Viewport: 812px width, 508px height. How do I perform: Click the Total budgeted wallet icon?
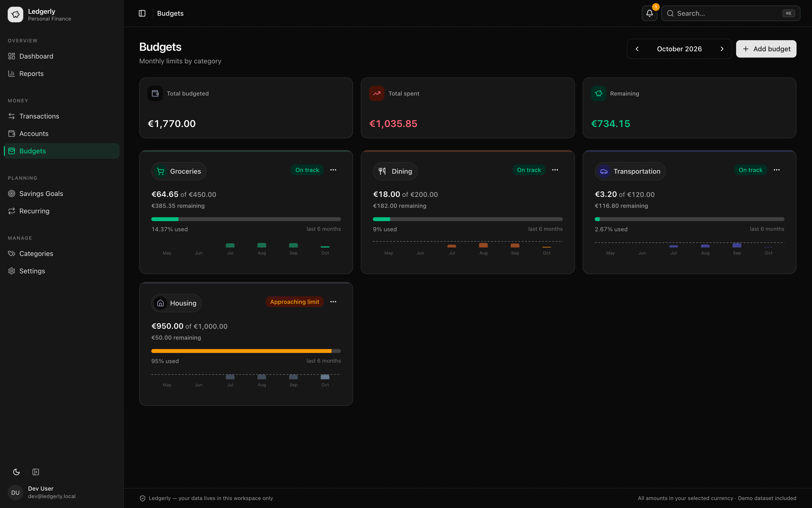155,93
